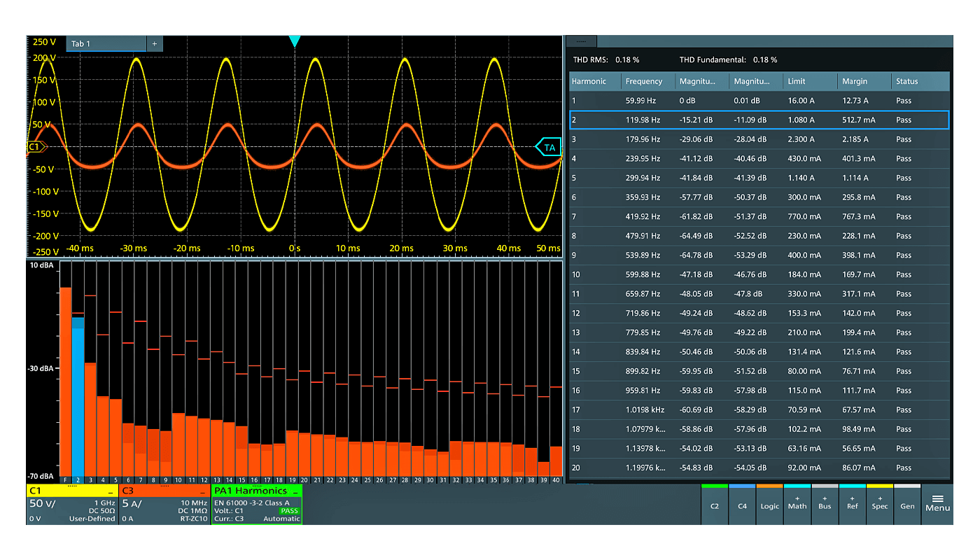
Task: Select the harmonic 40 bar in chart
Action: [556, 461]
